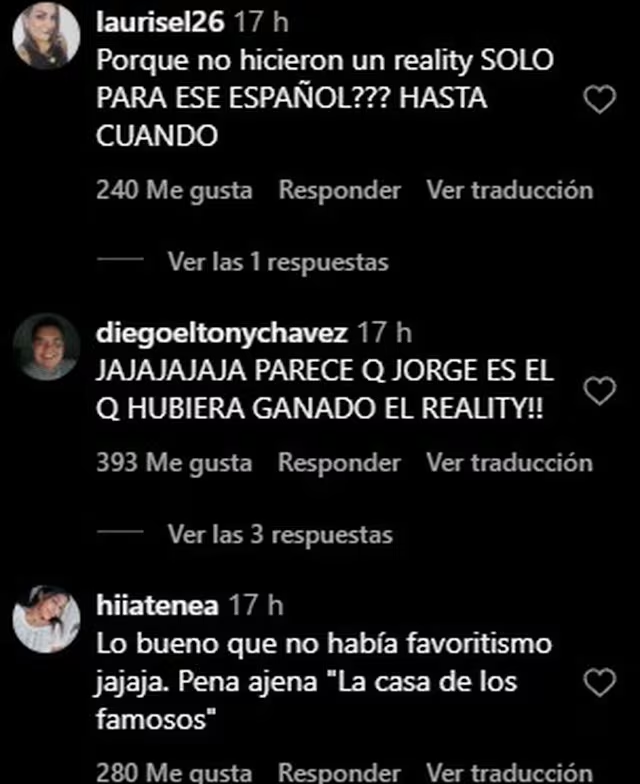
Task: Click 'Ver traducción' under the JORGE comment
Action: click(x=510, y=462)
